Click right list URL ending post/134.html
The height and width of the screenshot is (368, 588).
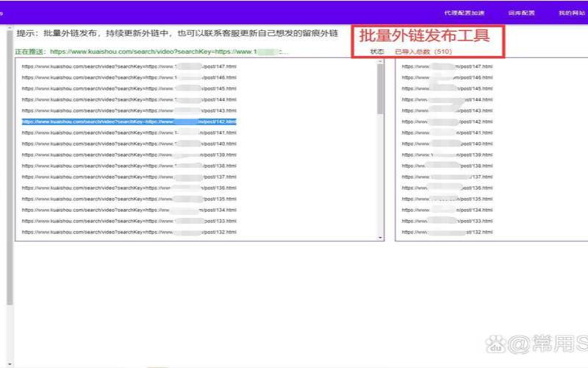[448, 210]
